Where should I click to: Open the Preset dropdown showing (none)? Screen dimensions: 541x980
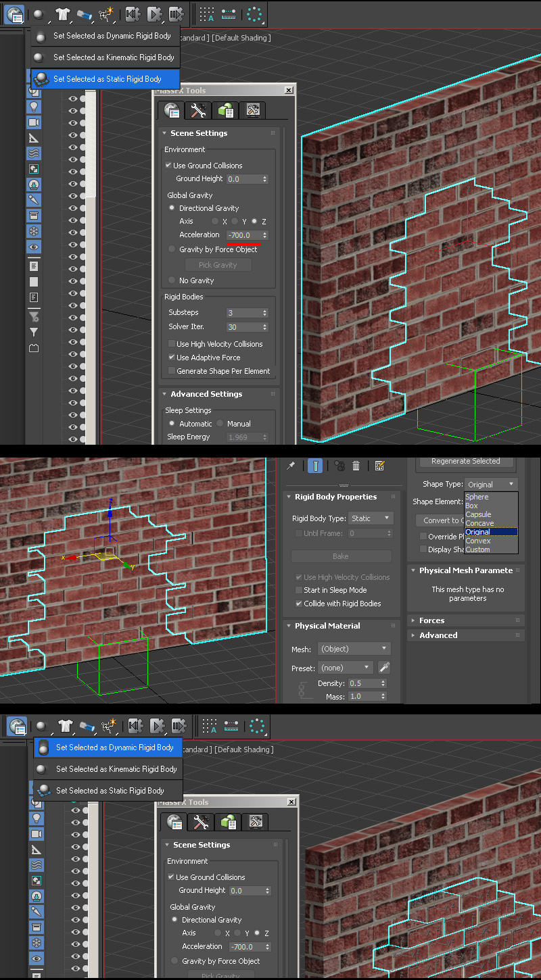pyautogui.click(x=346, y=668)
